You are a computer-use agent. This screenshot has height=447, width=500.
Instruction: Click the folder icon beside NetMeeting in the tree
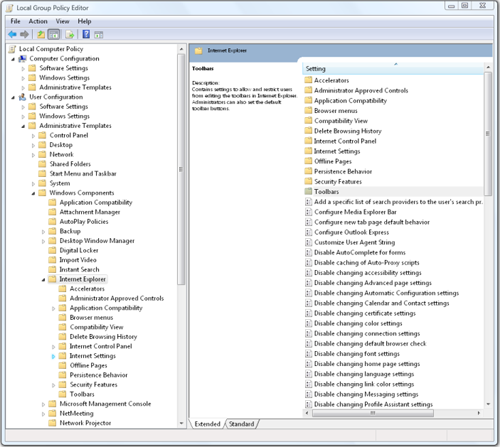[52, 413]
